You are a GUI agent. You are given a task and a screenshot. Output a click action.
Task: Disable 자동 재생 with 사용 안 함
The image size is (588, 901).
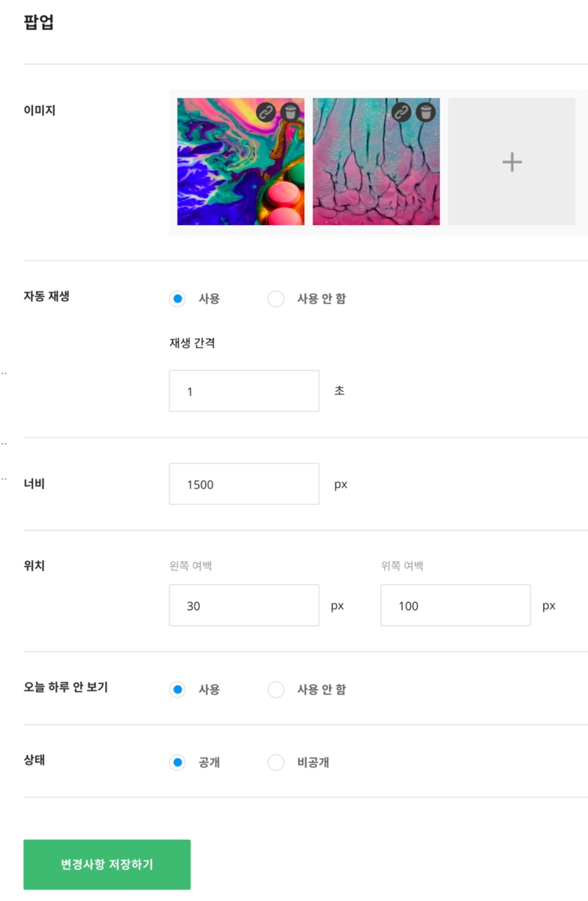(x=276, y=299)
